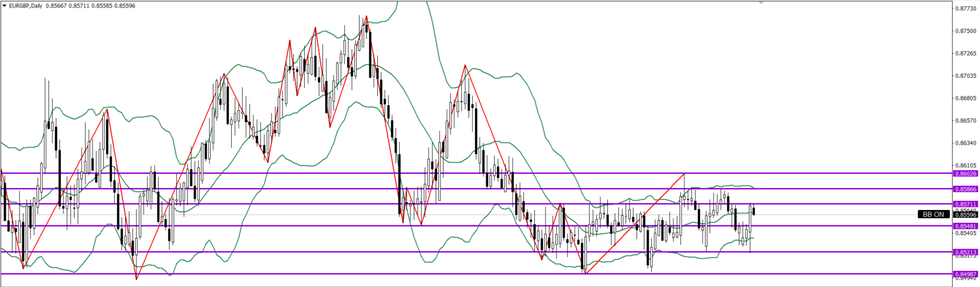Open the dropdown arrow beside EURGBP,Daily
The width and height of the screenshot is (980, 287).
tap(5, 6)
